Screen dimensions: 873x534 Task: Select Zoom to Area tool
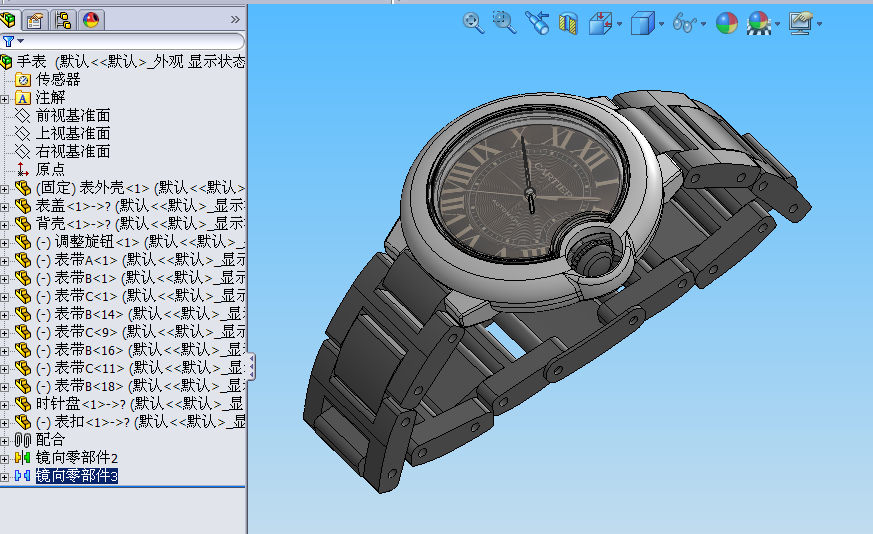[x=504, y=23]
